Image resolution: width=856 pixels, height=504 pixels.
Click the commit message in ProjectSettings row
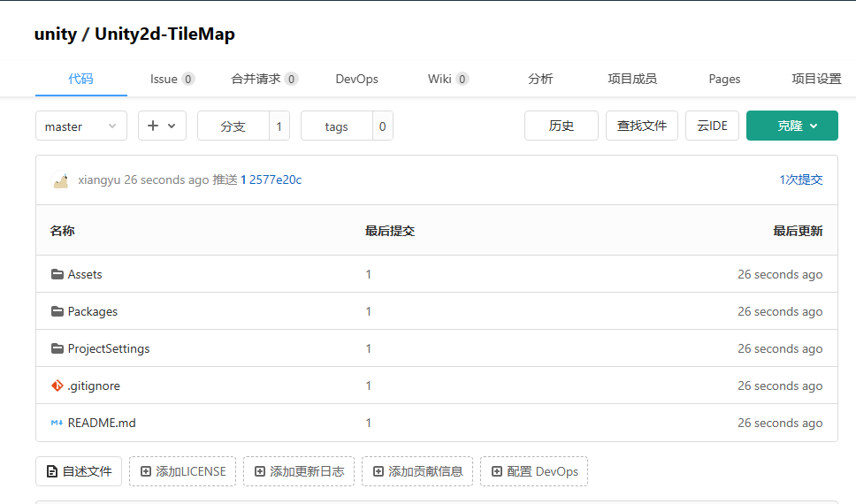[x=369, y=348]
